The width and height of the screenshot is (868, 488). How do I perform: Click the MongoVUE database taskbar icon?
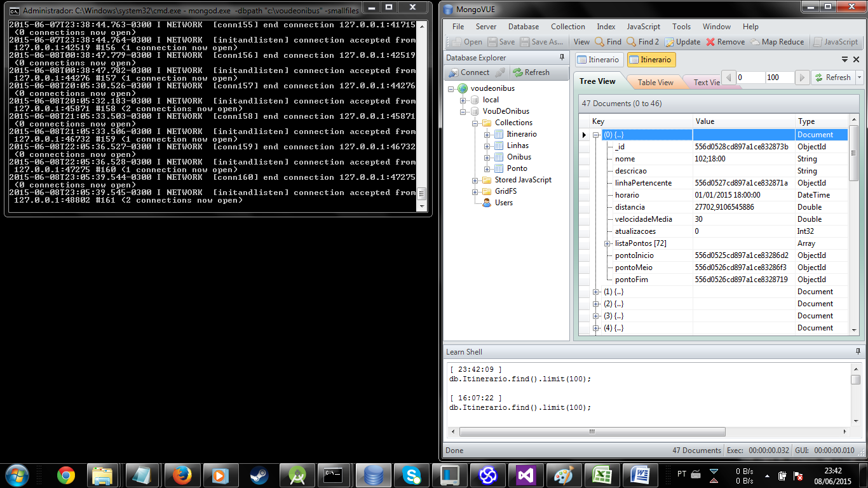[x=373, y=475]
